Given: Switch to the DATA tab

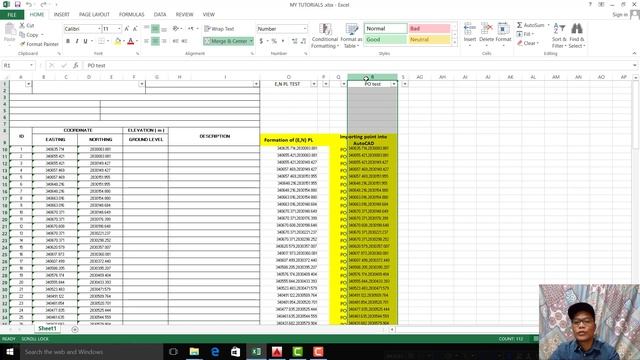Looking at the screenshot, I should [160, 14].
